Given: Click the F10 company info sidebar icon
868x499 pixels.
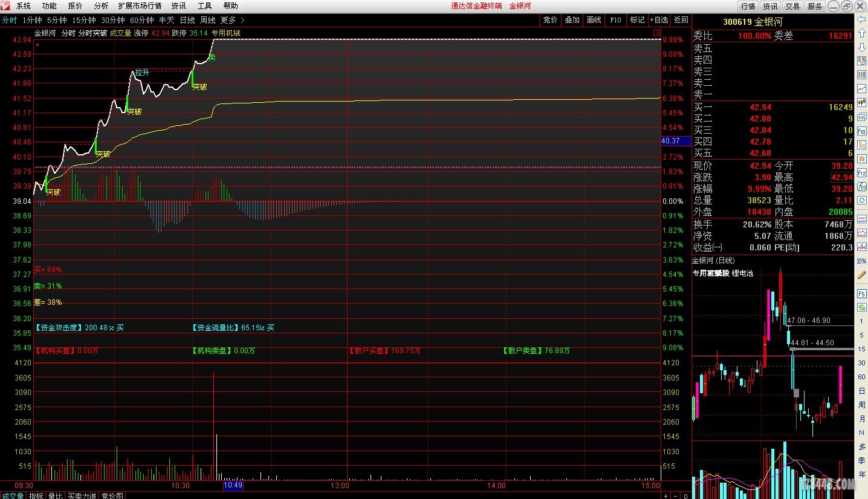Looking at the screenshot, I should tap(861, 131).
